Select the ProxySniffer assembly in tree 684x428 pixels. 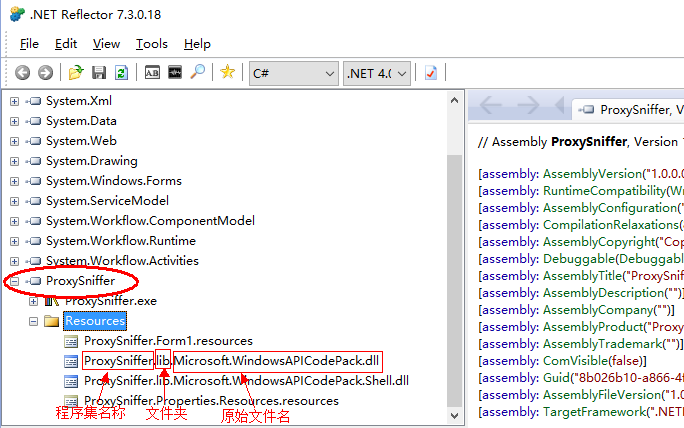pos(81,281)
